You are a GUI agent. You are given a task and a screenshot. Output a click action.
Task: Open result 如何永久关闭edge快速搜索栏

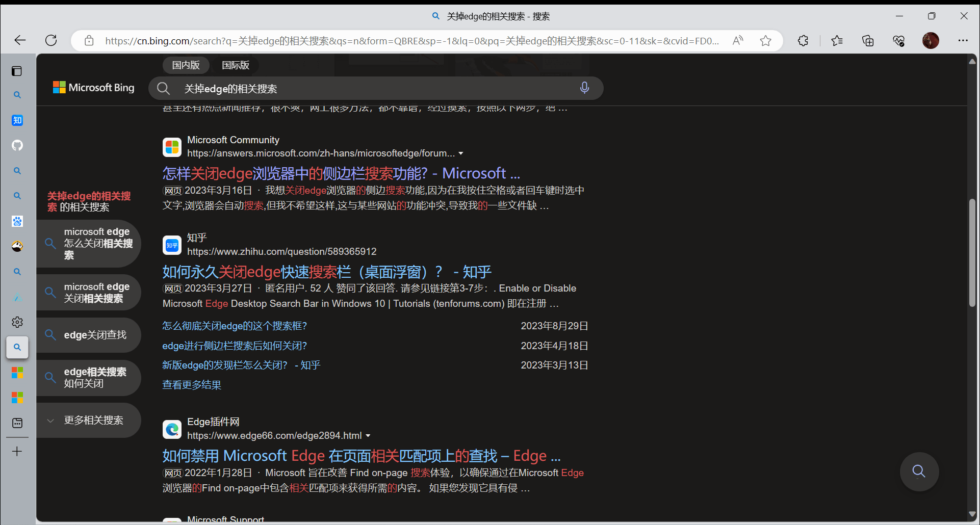click(x=327, y=272)
